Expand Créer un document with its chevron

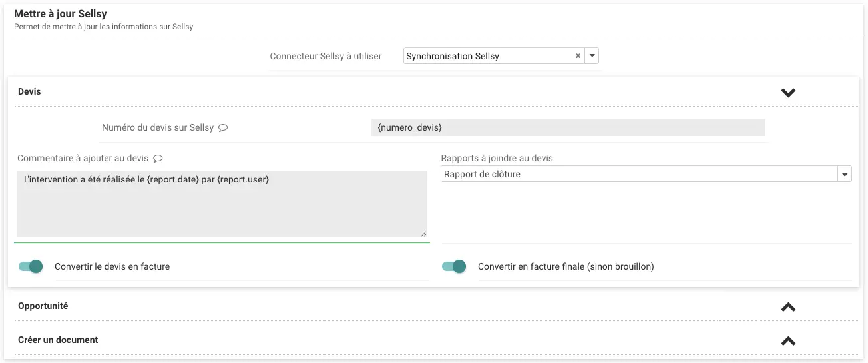(x=788, y=341)
